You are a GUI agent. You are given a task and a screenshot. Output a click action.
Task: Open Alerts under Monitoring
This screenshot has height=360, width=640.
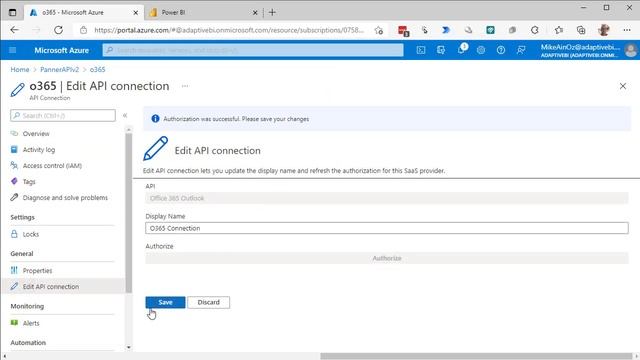31,323
